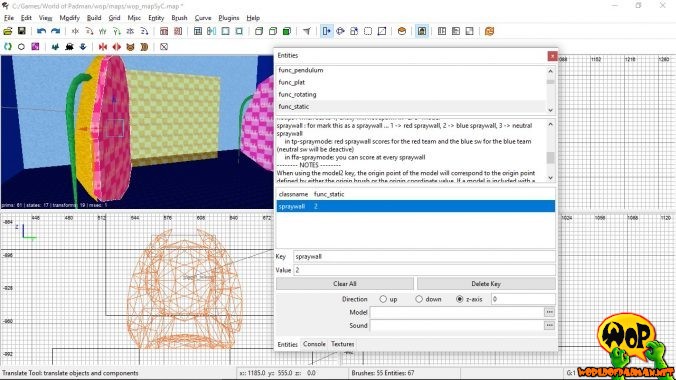
Task: Click the Value input field
Action: click(x=424, y=270)
